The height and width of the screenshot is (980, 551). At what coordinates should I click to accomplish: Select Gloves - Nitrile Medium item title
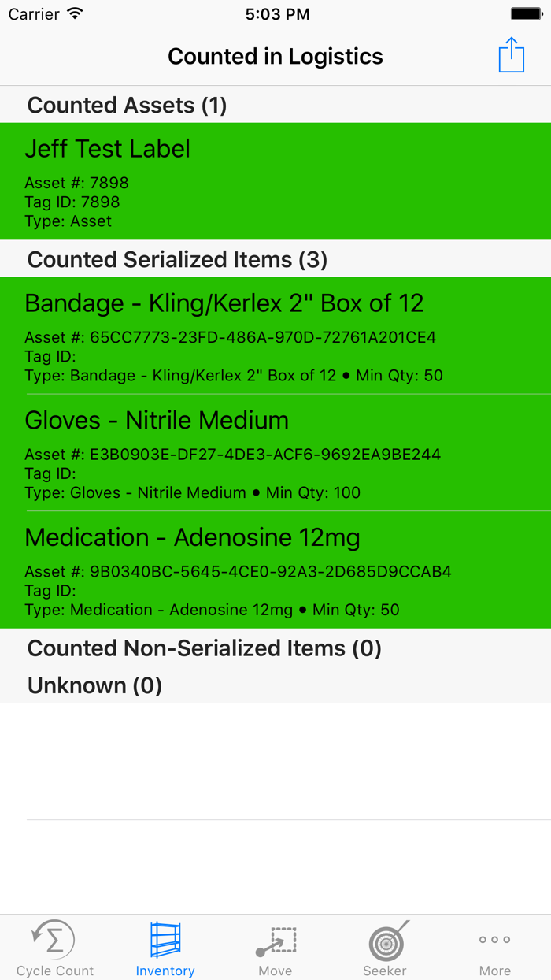(x=157, y=421)
